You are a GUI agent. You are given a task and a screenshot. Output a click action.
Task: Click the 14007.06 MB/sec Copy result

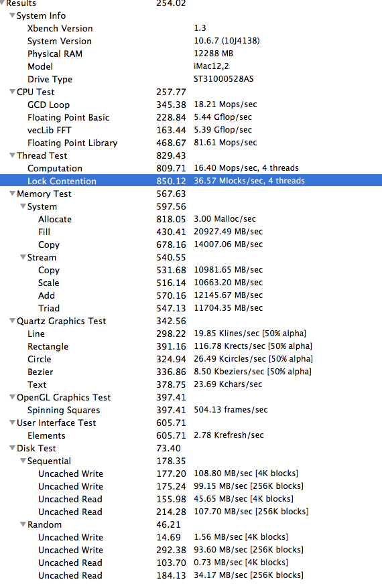228,244
